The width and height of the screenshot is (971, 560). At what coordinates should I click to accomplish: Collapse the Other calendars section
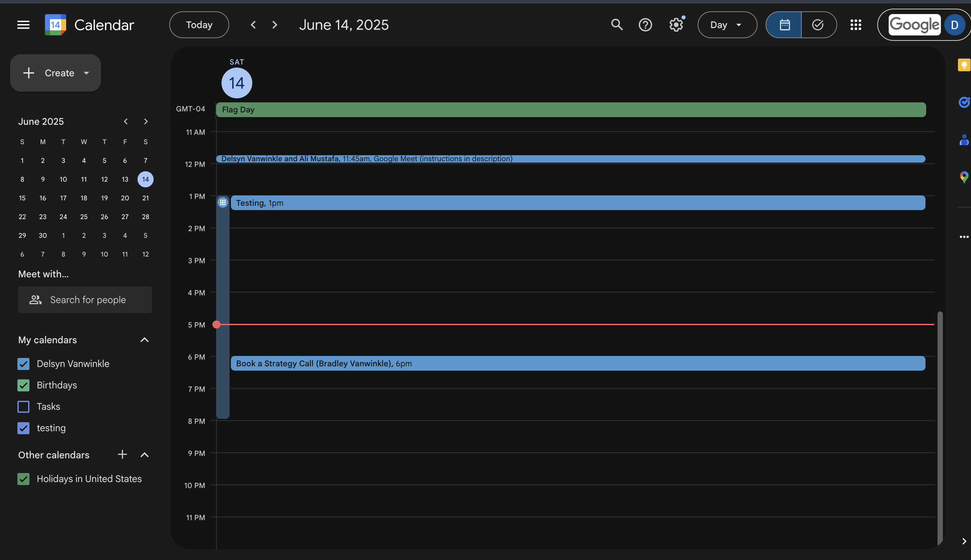pos(144,455)
